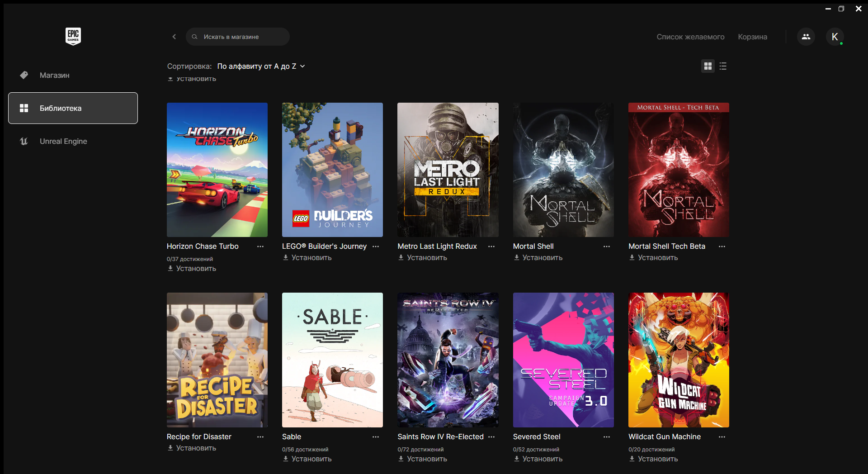The height and width of the screenshot is (474, 868).
Task: Open the Корзина cart
Action: click(752, 37)
